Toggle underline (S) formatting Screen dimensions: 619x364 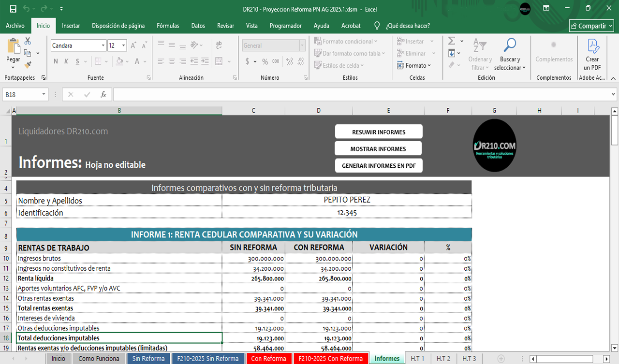tap(78, 61)
